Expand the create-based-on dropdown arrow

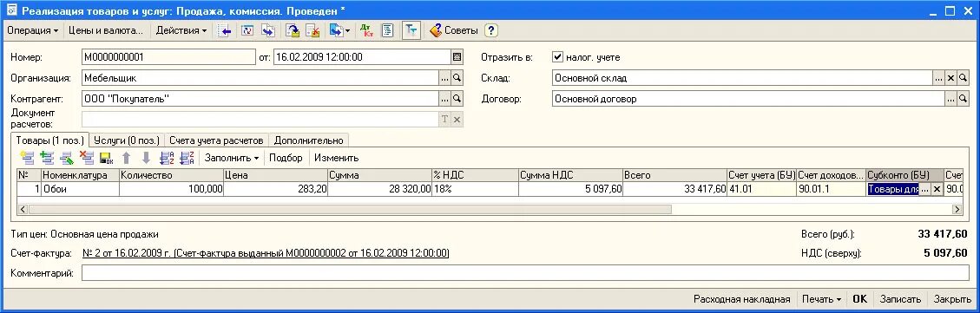[347, 30]
